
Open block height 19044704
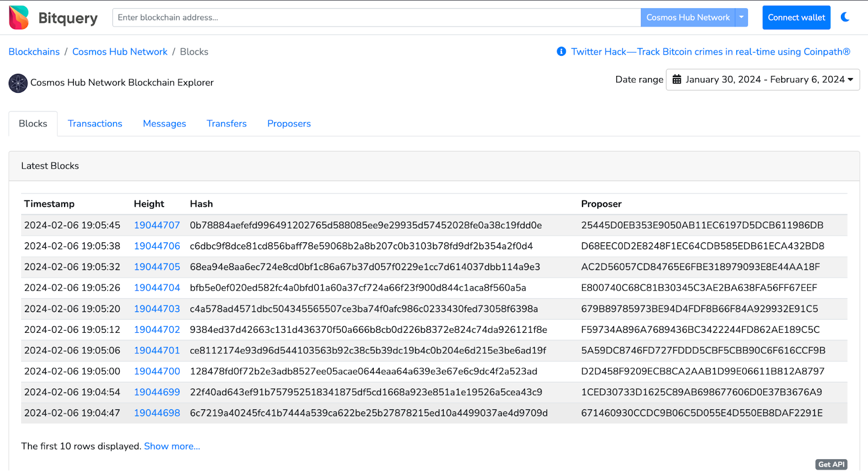point(157,288)
